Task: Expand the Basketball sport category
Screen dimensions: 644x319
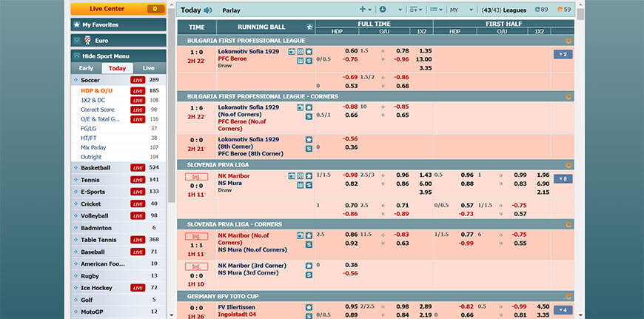Action: pyautogui.click(x=118, y=168)
